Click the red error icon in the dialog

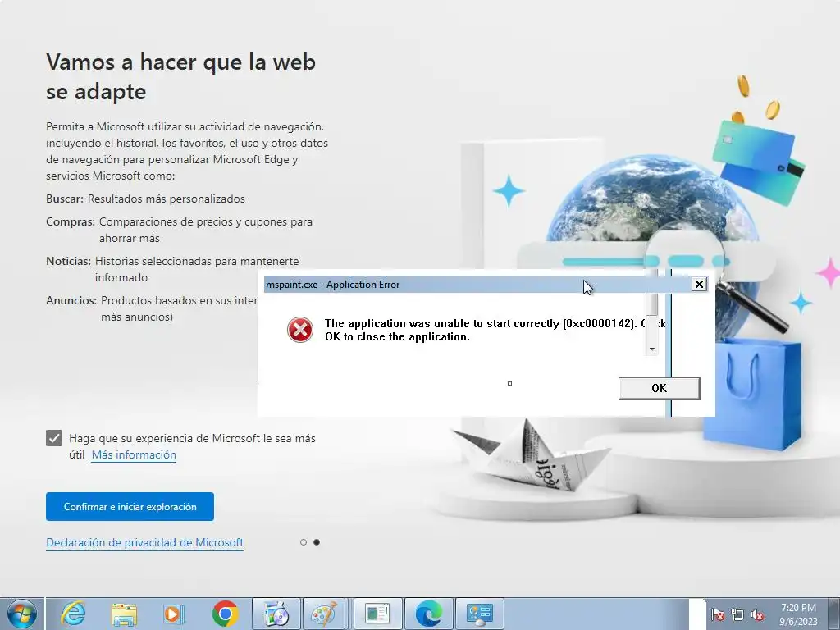[300, 330]
